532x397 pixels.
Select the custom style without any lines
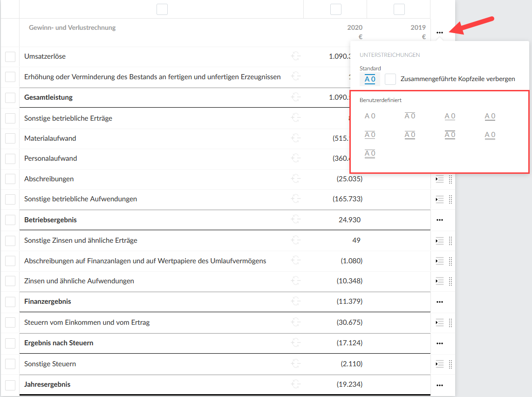pyautogui.click(x=370, y=116)
